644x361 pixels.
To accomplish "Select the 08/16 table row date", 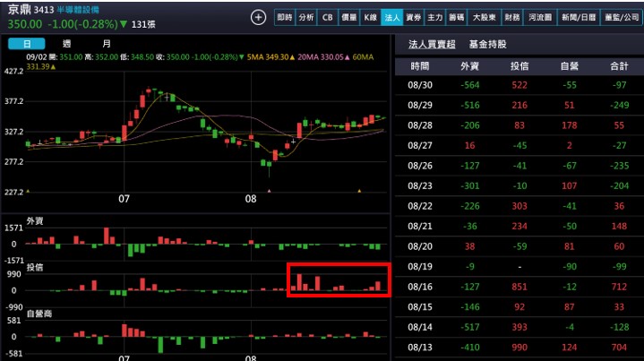I will click(x=420, y=287).
